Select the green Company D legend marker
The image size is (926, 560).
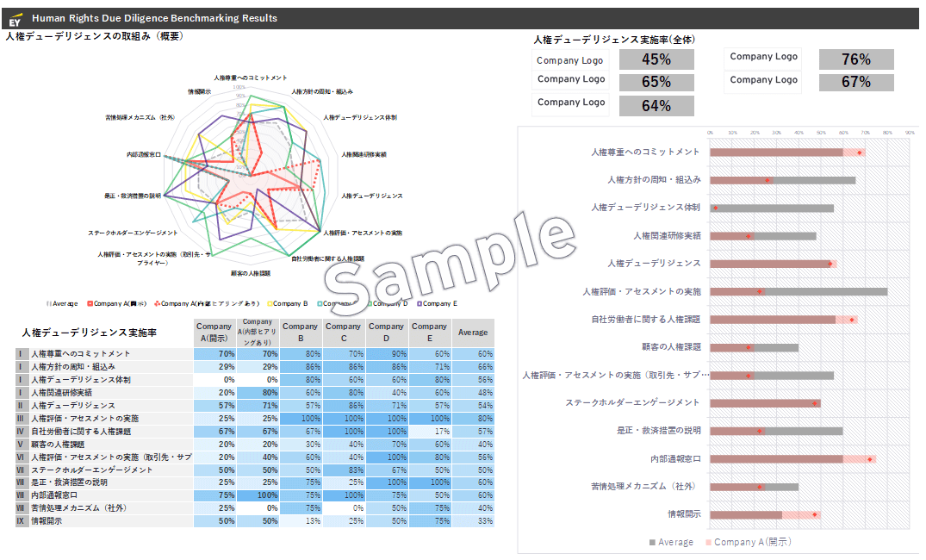(x=370, y=303)
